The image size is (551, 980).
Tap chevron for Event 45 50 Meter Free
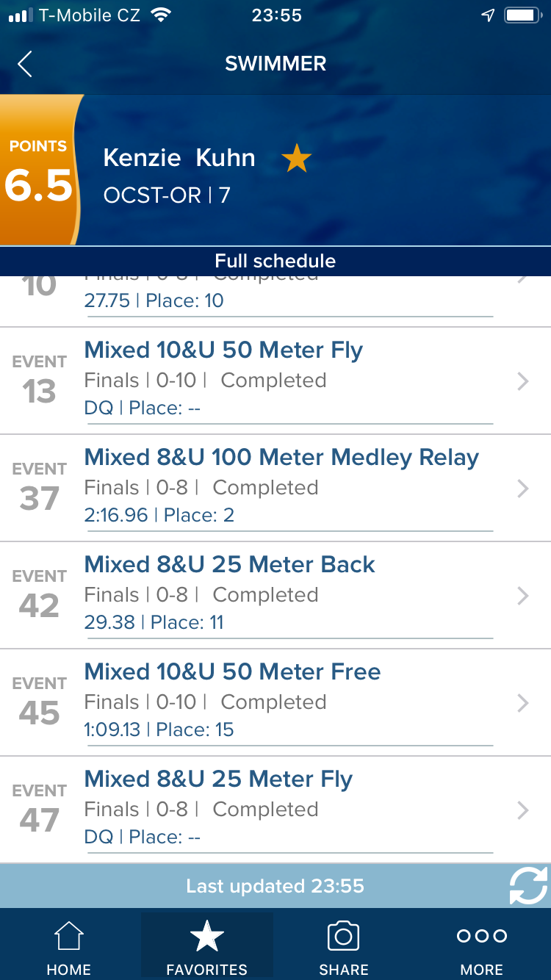coord(523,702)
